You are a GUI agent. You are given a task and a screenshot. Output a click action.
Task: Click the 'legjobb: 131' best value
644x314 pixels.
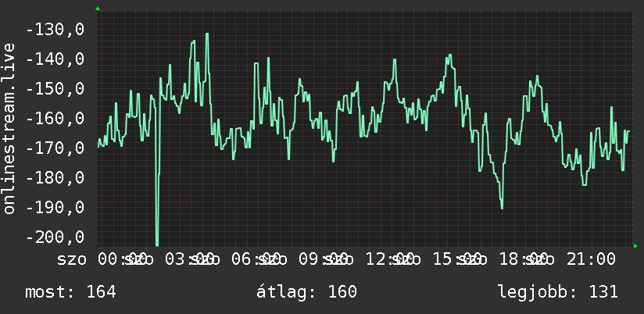(558, 292)
